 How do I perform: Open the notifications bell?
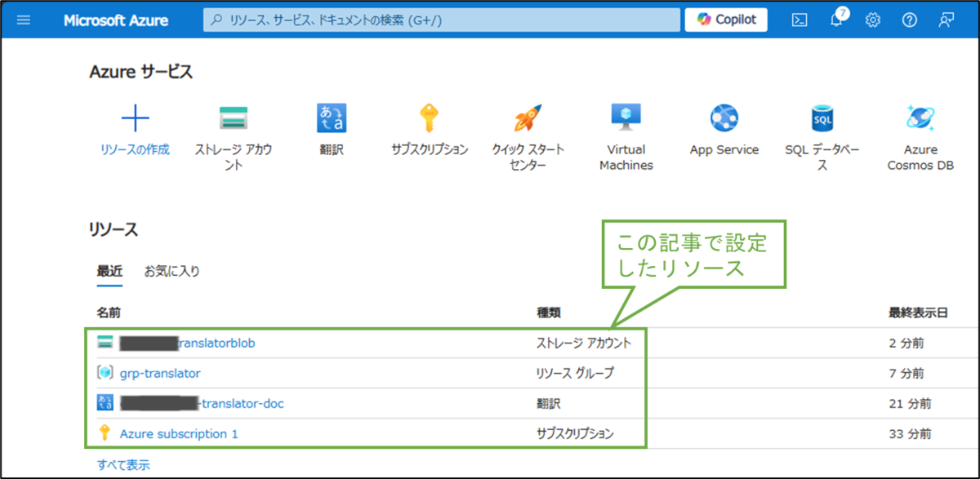click(837, 20)
